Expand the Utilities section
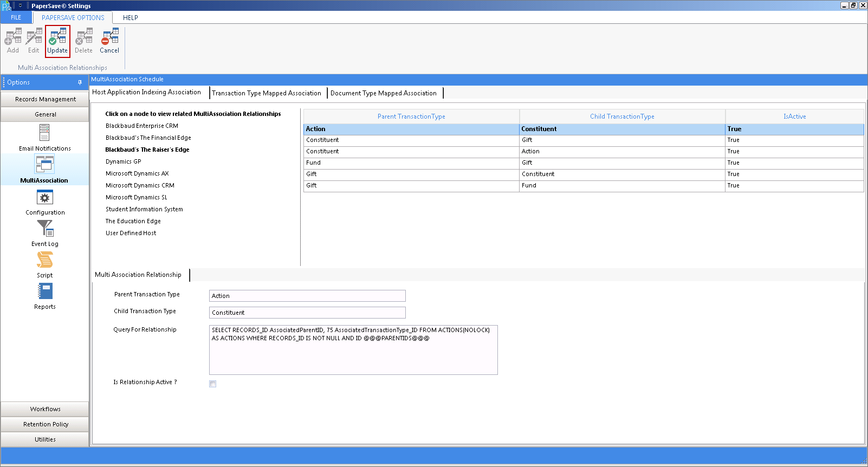The image size is (868, 467). 45,439
